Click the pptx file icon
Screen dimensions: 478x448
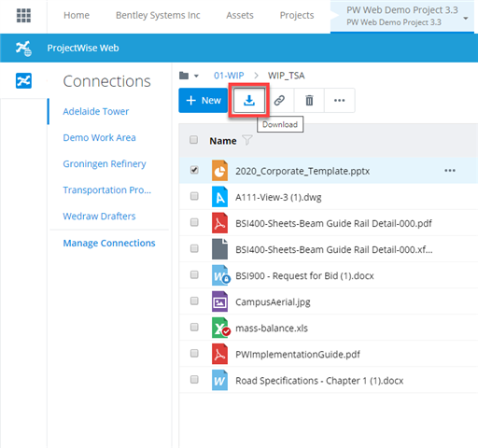(219, 171)
